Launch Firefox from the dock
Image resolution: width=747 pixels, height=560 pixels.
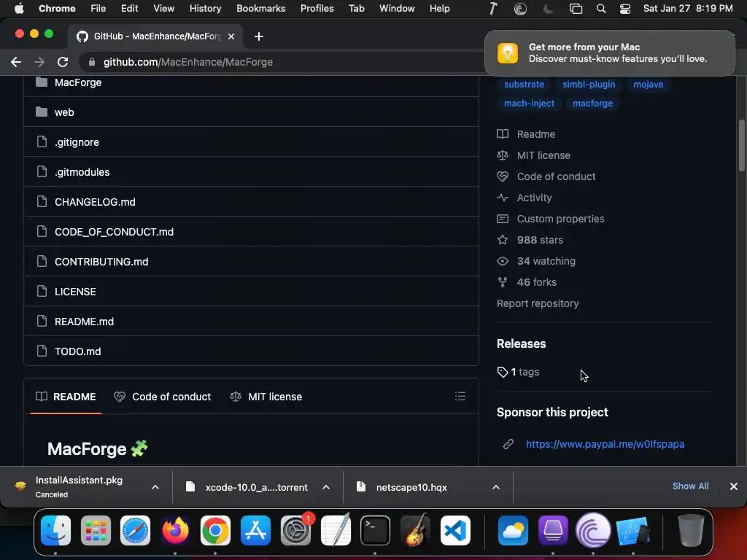(175, 531)
